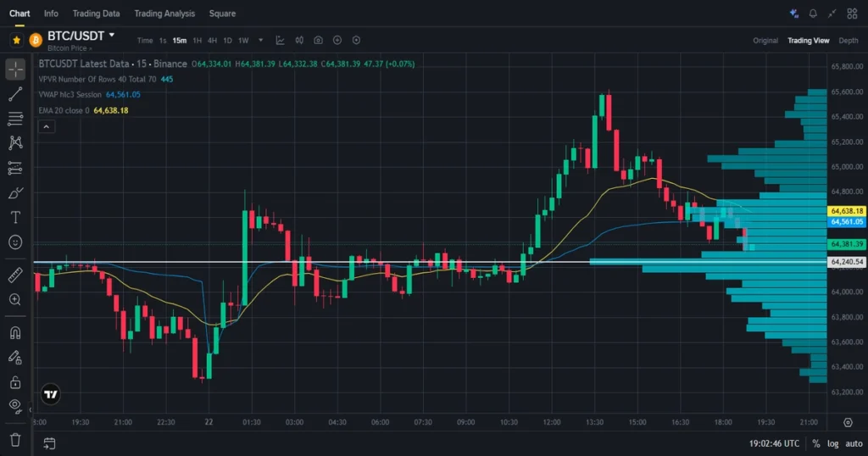Open the forecasting and measurement tools
This screenshot has width=868, height=456.
tap(15, 168)
